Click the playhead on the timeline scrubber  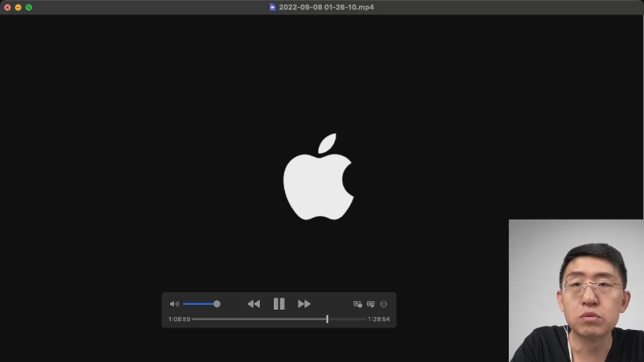pos(328,319)
